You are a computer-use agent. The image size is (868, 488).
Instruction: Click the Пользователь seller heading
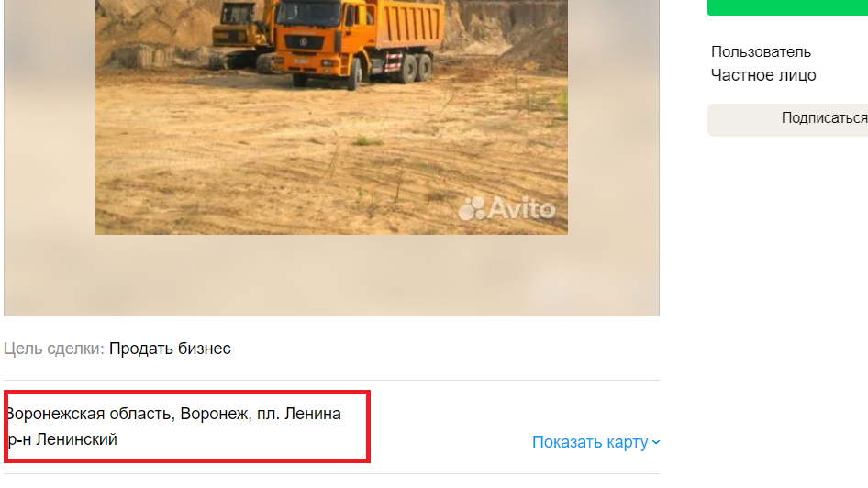(x=762, y=52)
